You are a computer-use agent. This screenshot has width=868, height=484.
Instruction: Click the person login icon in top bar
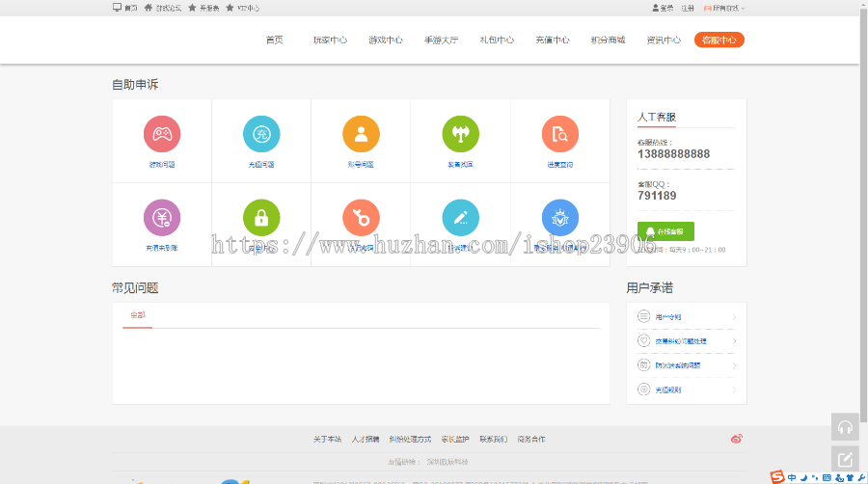click(x=656, y=9)
